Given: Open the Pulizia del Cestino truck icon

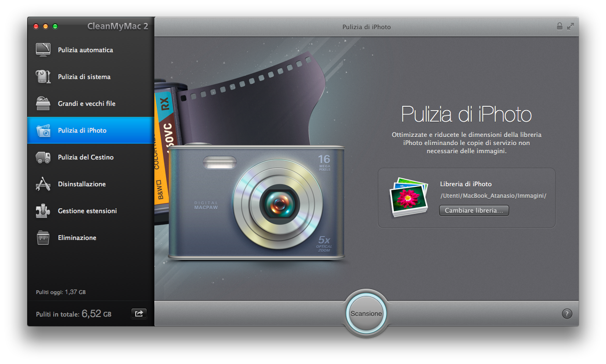Looking at the screenshot, I should [x=43, y=157].
